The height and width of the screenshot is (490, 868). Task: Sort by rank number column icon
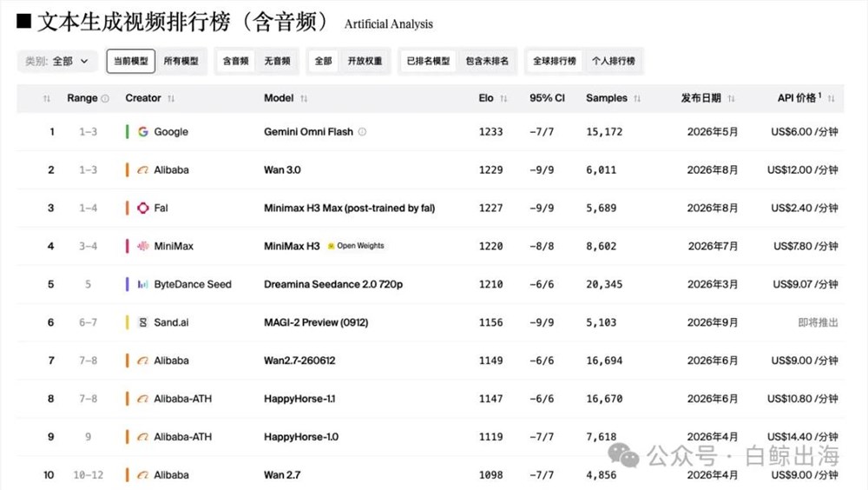(x=47, y=99)
